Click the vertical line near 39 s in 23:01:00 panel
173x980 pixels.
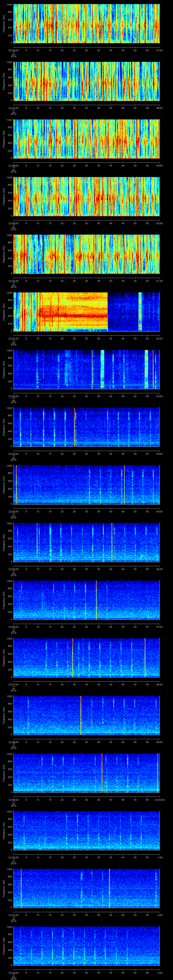(x=109, y=888)
